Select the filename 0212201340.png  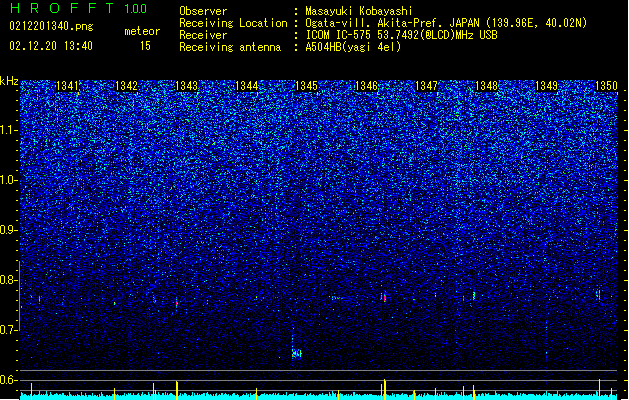[51, 26]
